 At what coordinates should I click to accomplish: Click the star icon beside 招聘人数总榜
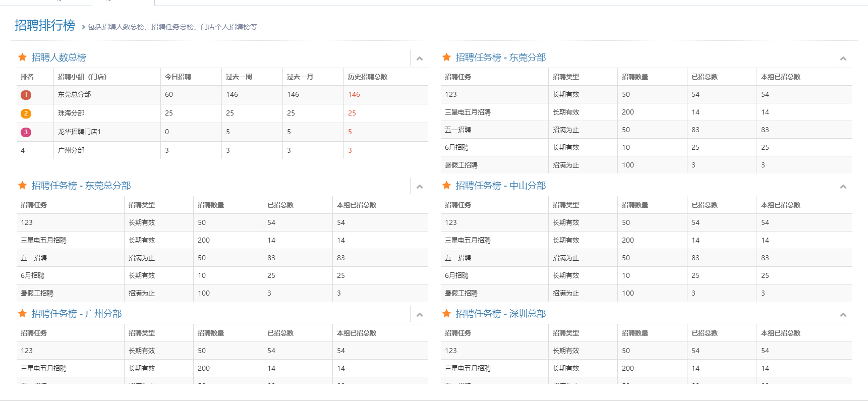point(22,58)
